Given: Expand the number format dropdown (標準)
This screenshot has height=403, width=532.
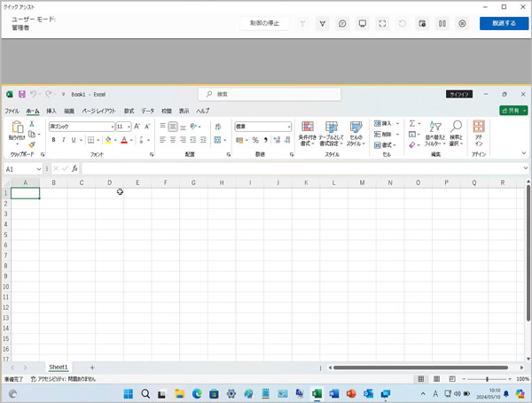Looking at the screenshot, I should click(x=287, y=127).
